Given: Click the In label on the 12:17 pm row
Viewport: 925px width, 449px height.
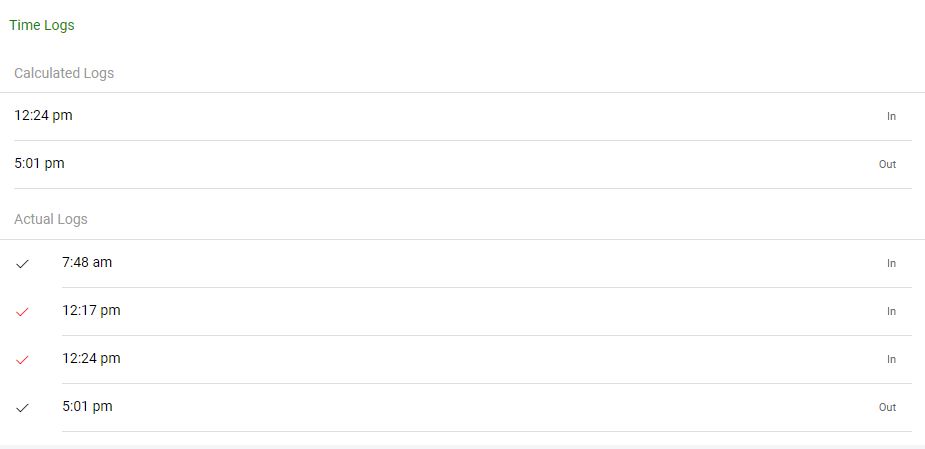Looking at the screenshot, I should (891, 311).
